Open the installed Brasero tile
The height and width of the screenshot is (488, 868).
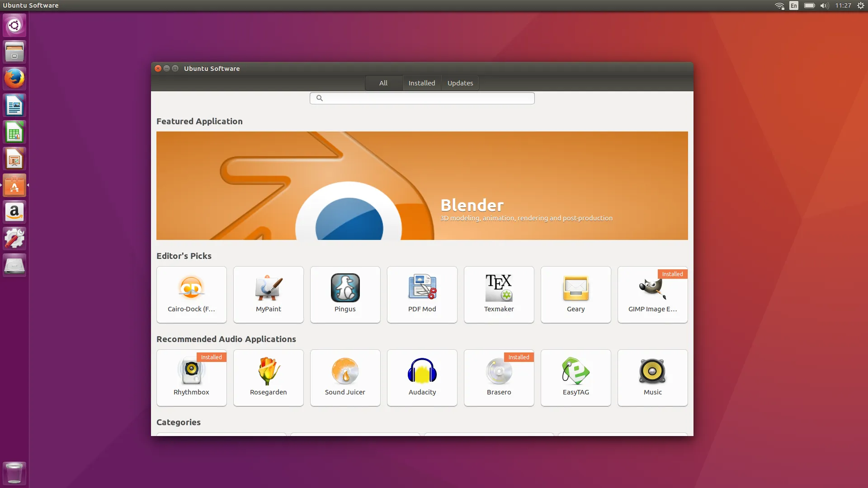[x=499, y=377]
